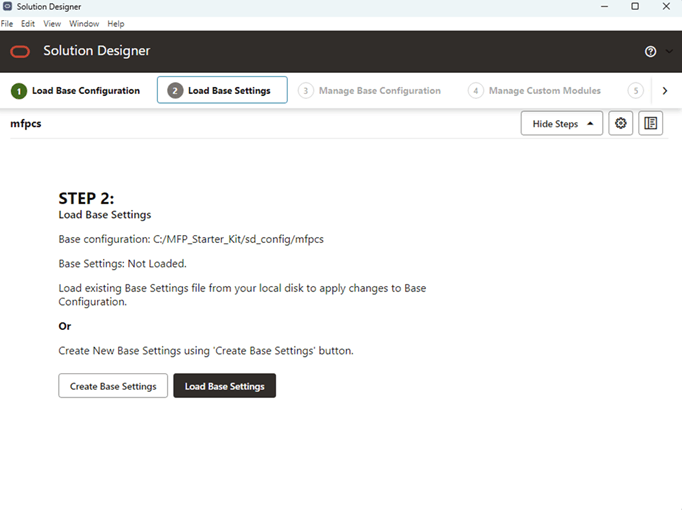Viewport: 682px width, 510px height.
Task: Click the Solution Designer title bar app icon
Action: (7, 7)
